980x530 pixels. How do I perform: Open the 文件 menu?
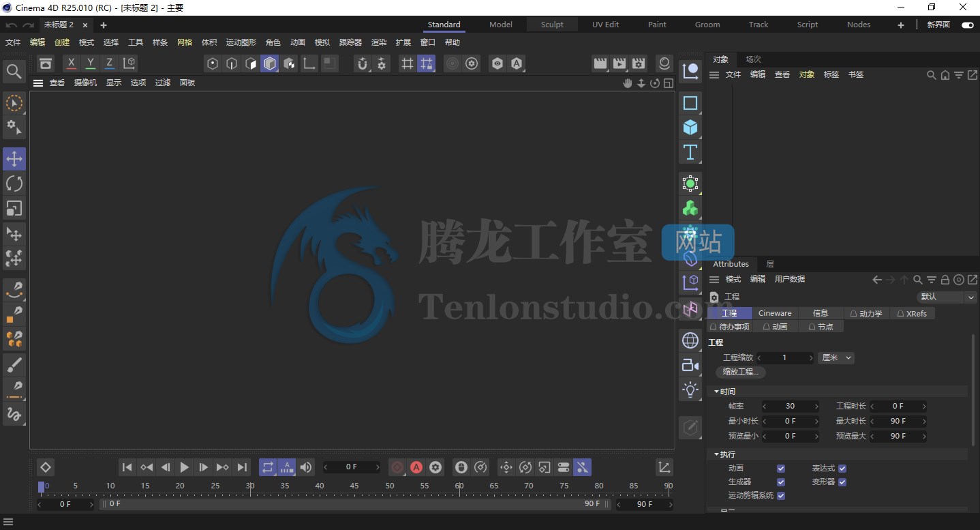click(13, 42)
